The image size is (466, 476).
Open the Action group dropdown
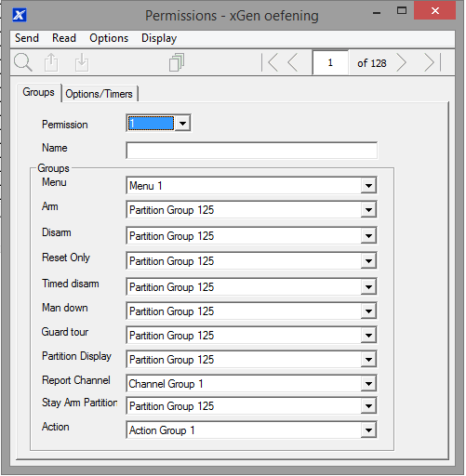pyautogui.click(x=368, y=430)
